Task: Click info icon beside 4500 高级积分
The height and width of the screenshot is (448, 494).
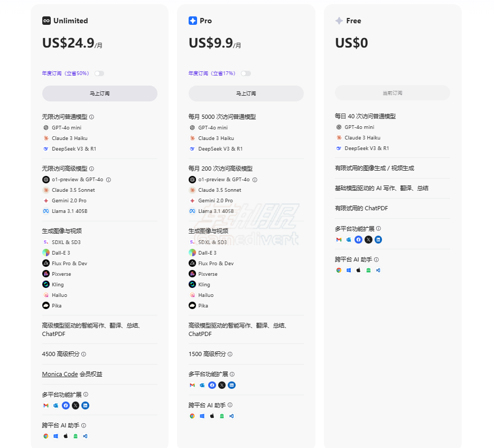Action: [83, 354]
